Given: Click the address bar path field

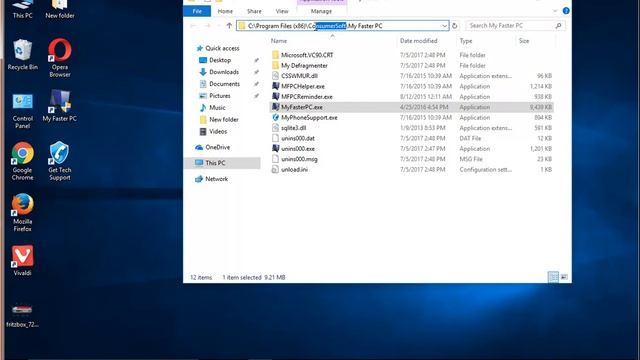Looking at the screenshot, I should click(x=342, y=26).
